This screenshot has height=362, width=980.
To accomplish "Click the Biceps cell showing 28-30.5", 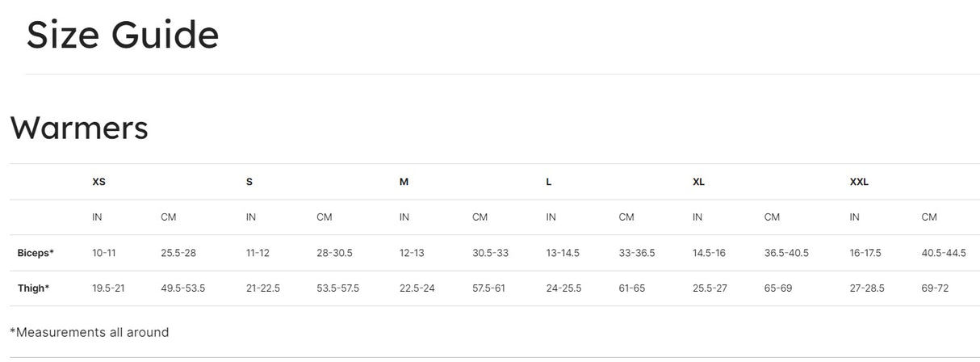I will pyautogui.click(x=334, y=253).
